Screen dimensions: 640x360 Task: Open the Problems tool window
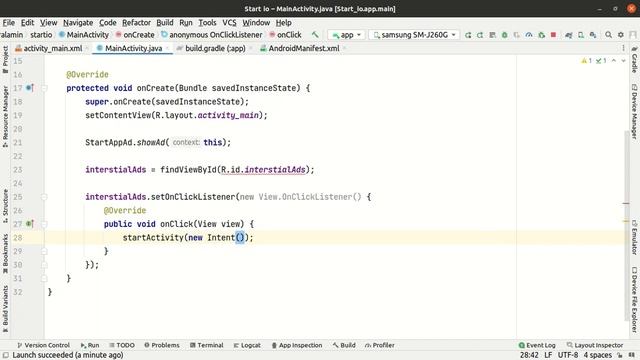pos(162,345)
